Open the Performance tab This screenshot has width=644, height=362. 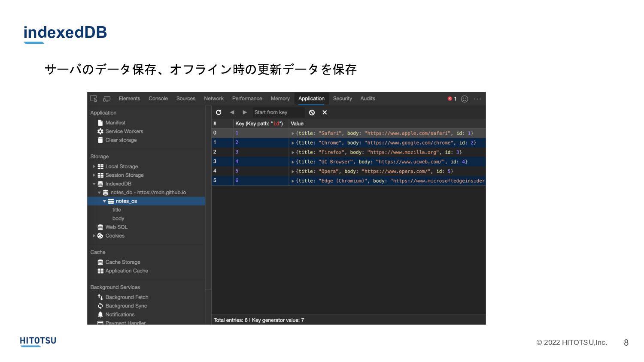(247, 99)
